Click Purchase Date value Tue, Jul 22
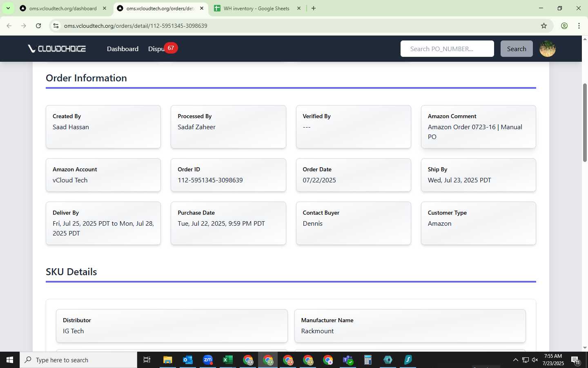The image size is (588, 368). click(x=221, y=224)
